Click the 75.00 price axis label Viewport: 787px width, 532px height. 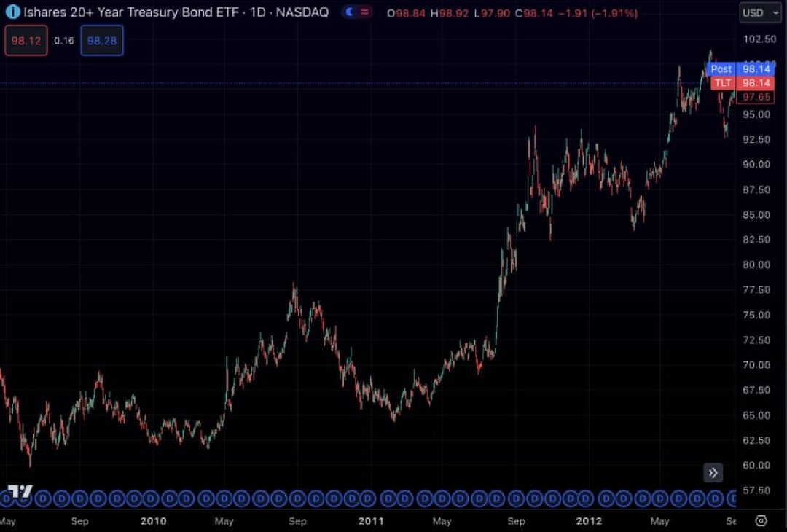[x=756, y=315]
